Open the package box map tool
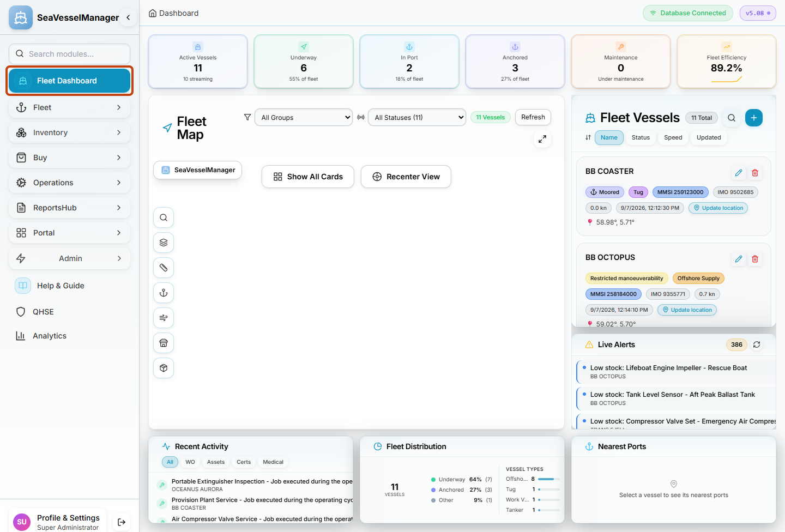This screenshot has height=532, width=785. pos(164,368)
